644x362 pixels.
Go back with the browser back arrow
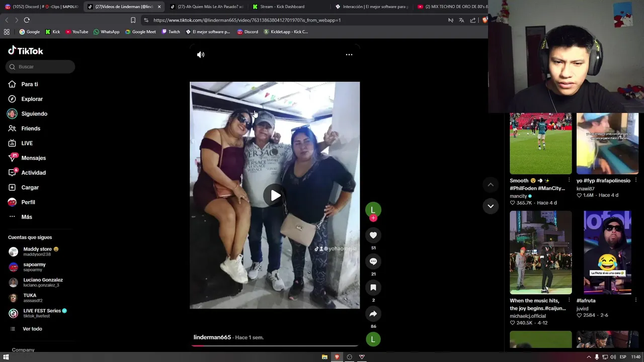click(7, 20)
